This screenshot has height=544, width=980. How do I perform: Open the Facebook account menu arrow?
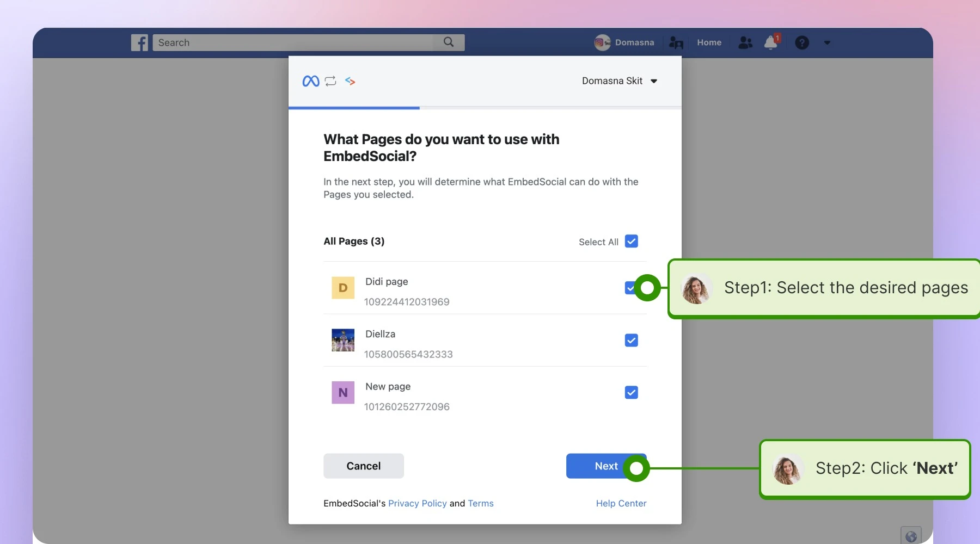pos(827,42)
